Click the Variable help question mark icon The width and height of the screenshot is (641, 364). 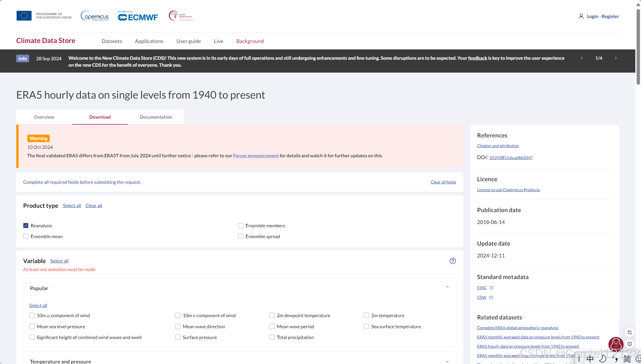click(x=453, y=261)
